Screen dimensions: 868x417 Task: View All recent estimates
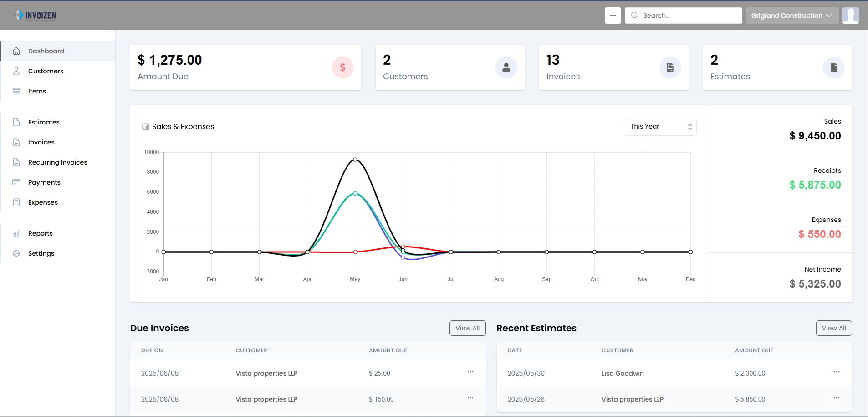click(x=833, y=328)
